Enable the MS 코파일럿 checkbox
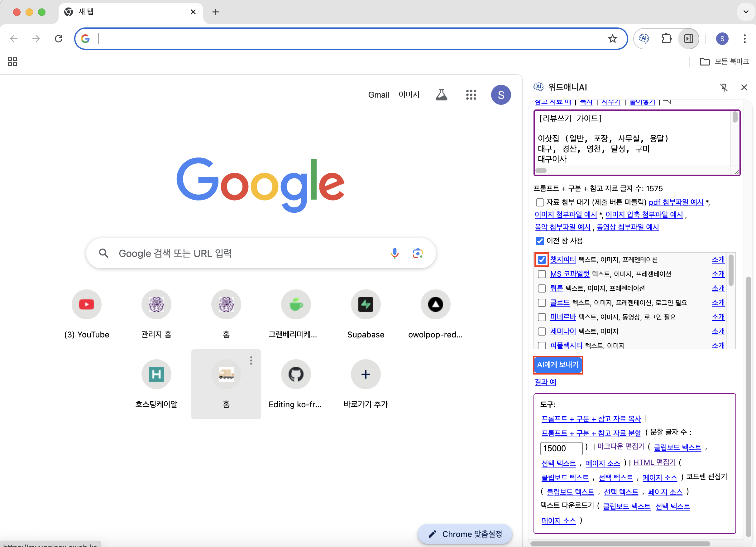Screen dimensions: 756x547 (542, 274)
